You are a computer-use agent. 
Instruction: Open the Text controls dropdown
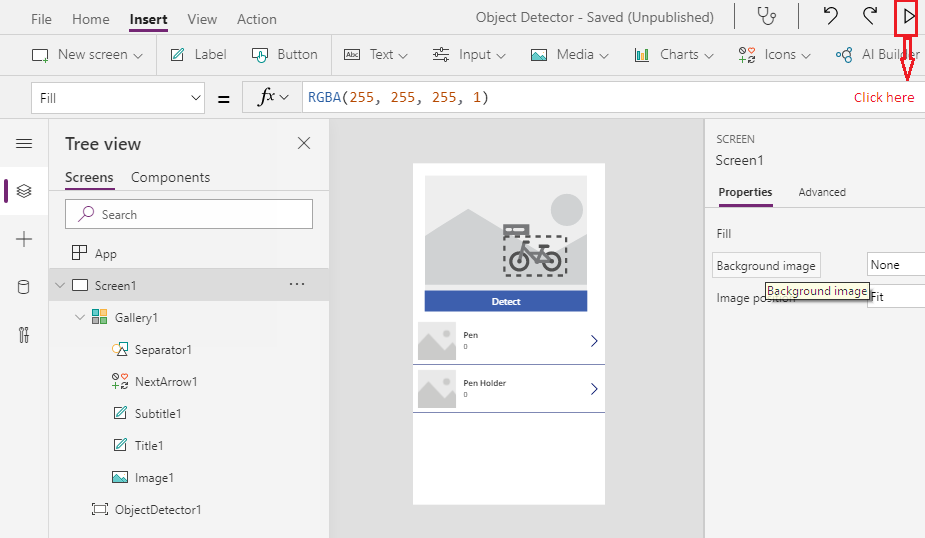click(376, 55)
